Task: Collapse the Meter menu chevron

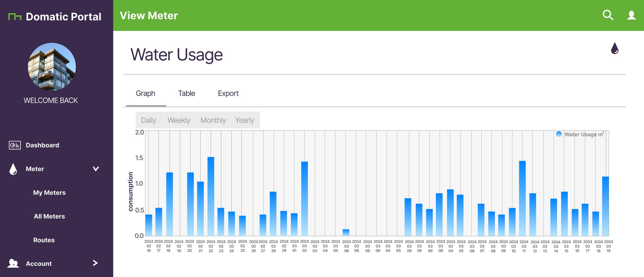Action: tap(96, 169)
